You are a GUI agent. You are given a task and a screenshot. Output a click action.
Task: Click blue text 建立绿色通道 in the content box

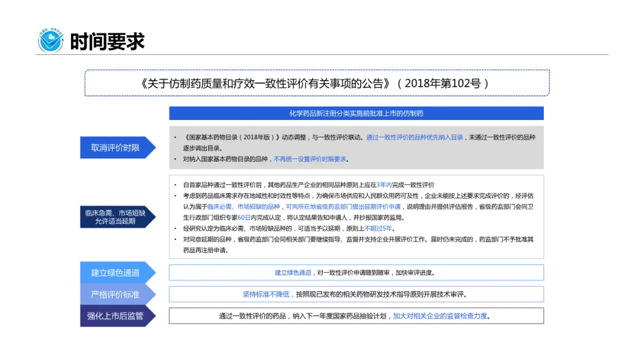[x=293, y=273]
